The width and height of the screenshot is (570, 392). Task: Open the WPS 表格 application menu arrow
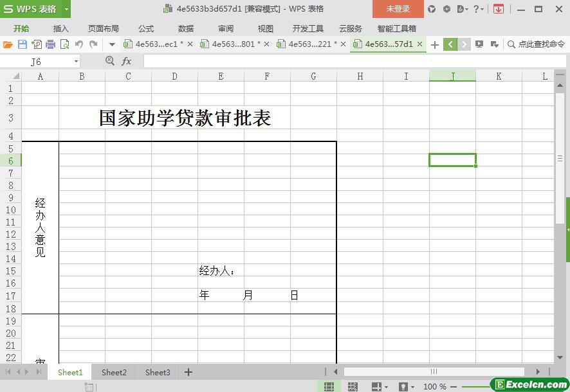(66, 9)
